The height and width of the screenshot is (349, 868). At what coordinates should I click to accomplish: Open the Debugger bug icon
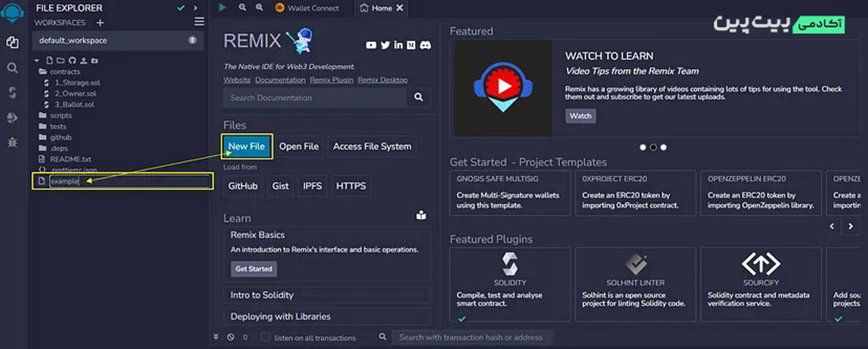(12, 142)
